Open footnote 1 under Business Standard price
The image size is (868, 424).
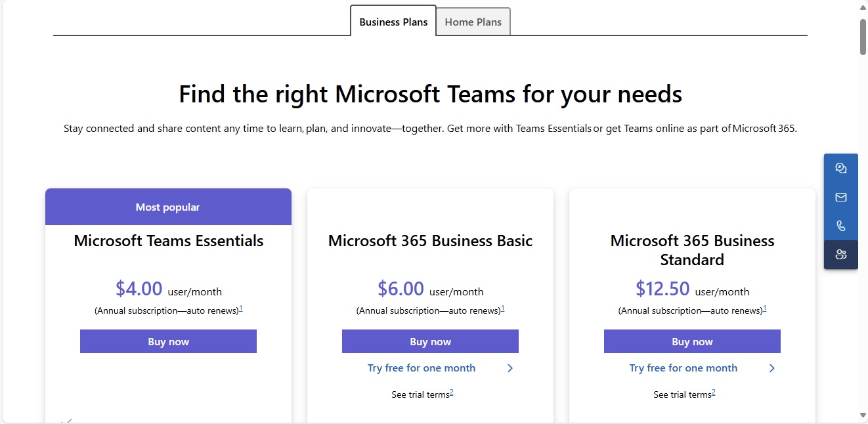point(765,308)
